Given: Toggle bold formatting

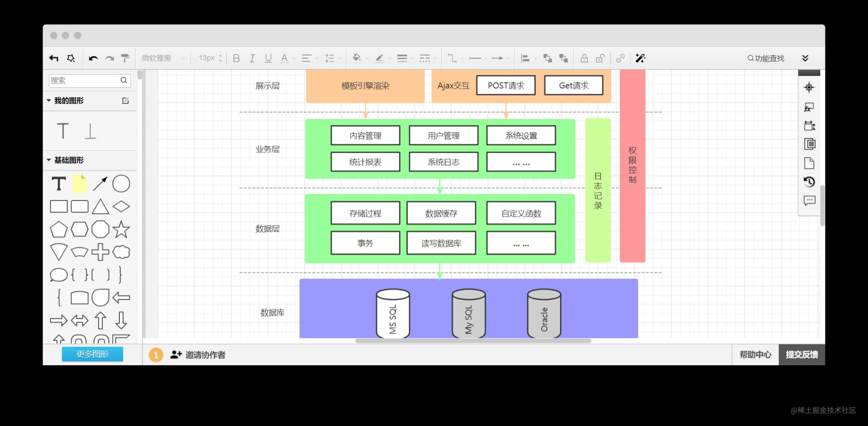Looking at the screenshot, I should pos(237,58).
